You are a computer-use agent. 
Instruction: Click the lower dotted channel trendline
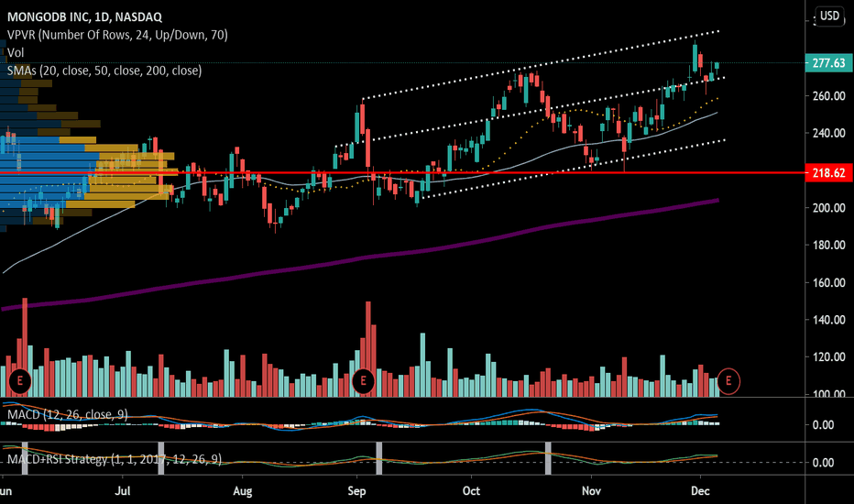(573, 169)
